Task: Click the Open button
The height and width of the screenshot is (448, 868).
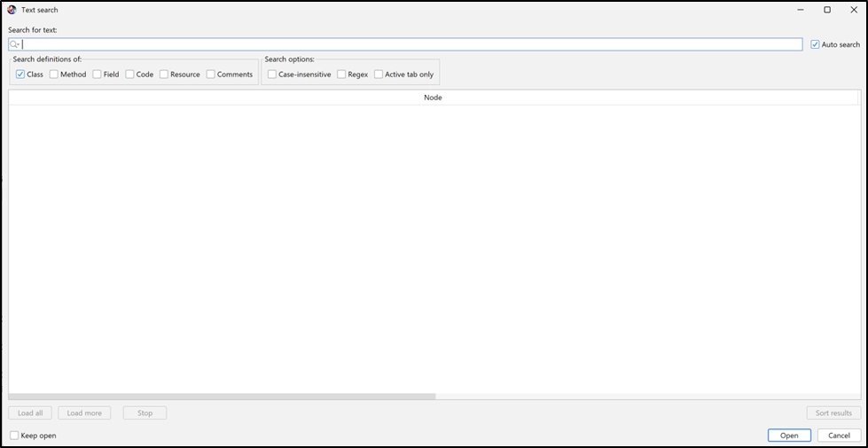Action: [789, 436]
